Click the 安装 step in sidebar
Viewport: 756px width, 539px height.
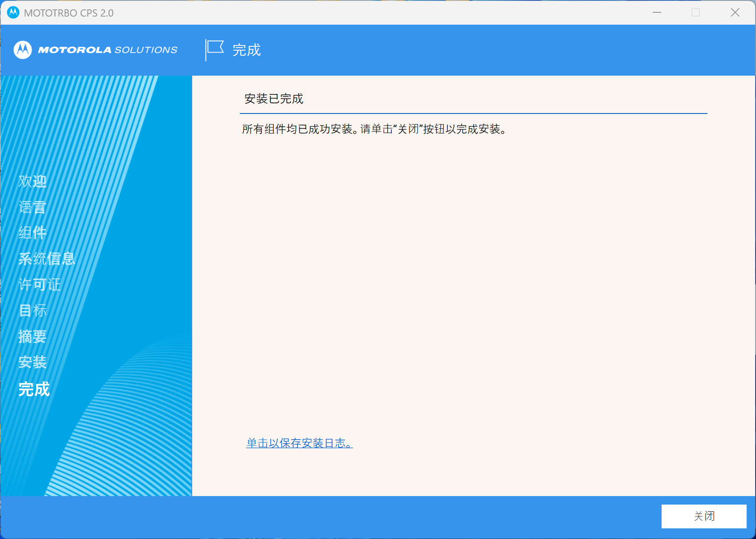pos(33,363)
